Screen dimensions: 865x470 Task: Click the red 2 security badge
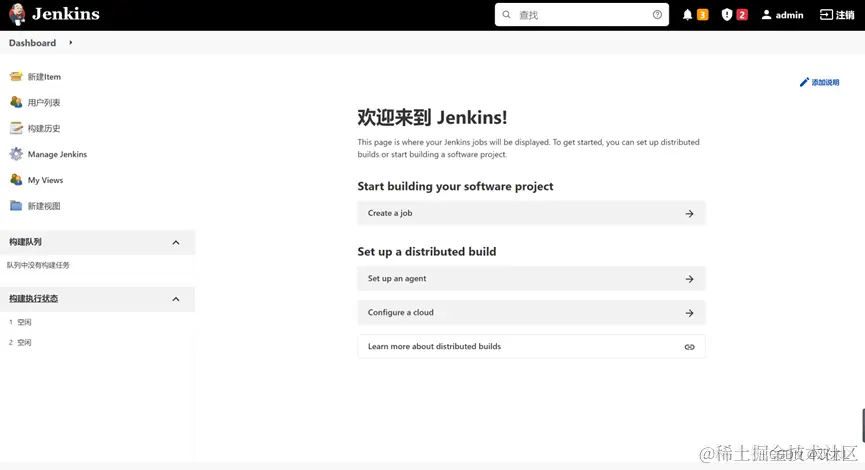[742, 15]
